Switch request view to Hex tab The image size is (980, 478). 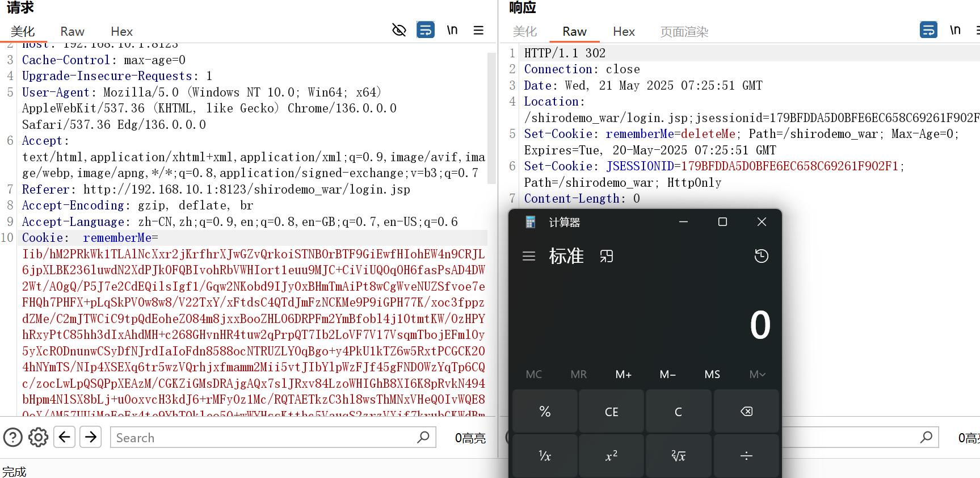[121, 32]
